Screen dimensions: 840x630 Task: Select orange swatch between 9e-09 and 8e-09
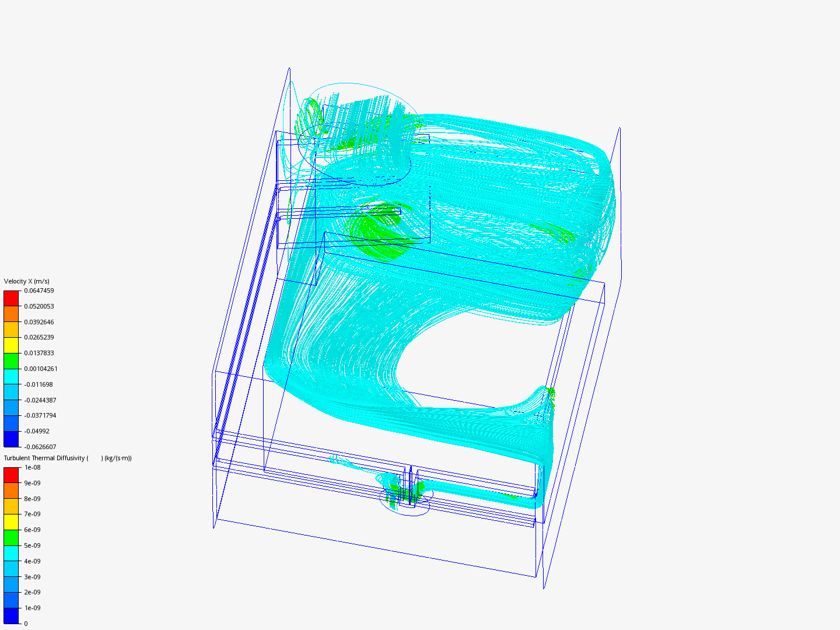[x=11, y=491]
